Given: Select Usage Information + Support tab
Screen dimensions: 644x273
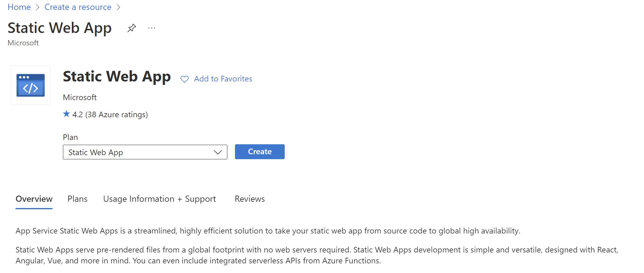Looking at the screenshot, I should coord(159,199).
